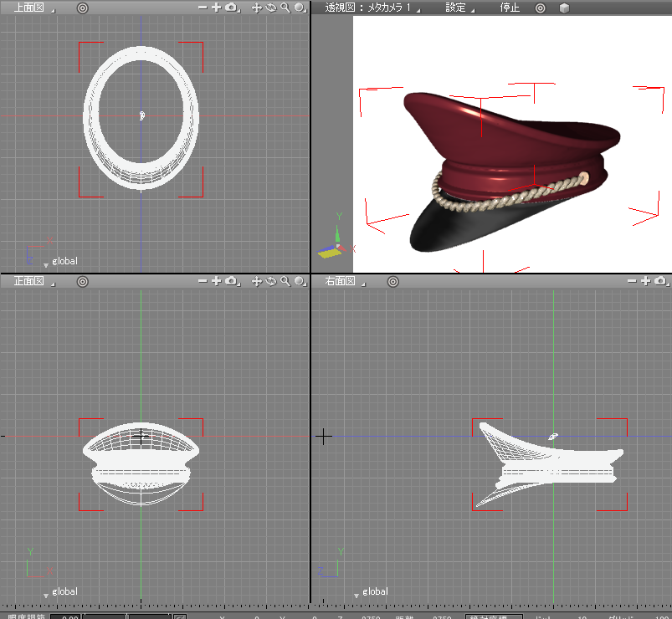Open the 設定 settings dropdown
This screenshot has width=672, height=619.
(459, 8)
